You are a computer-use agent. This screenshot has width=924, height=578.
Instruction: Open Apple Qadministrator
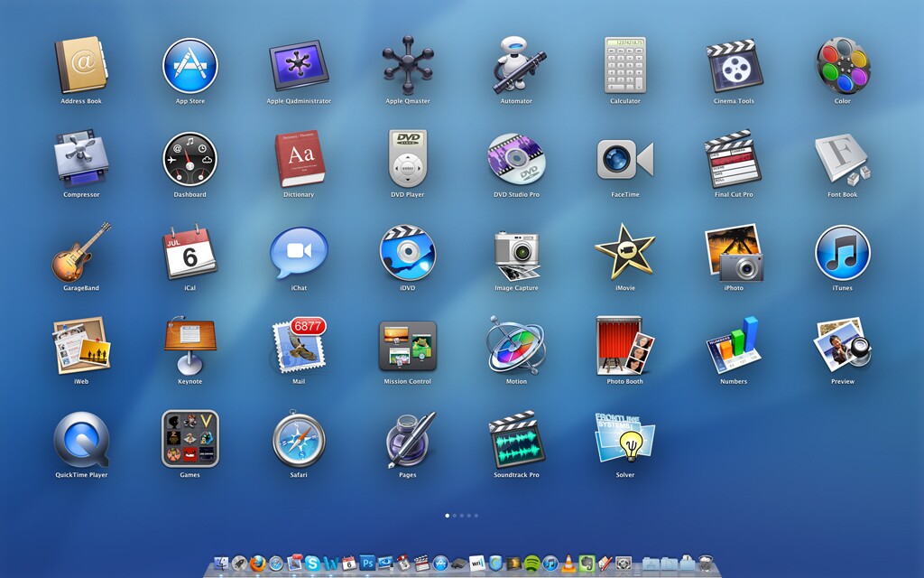point(299,65)
